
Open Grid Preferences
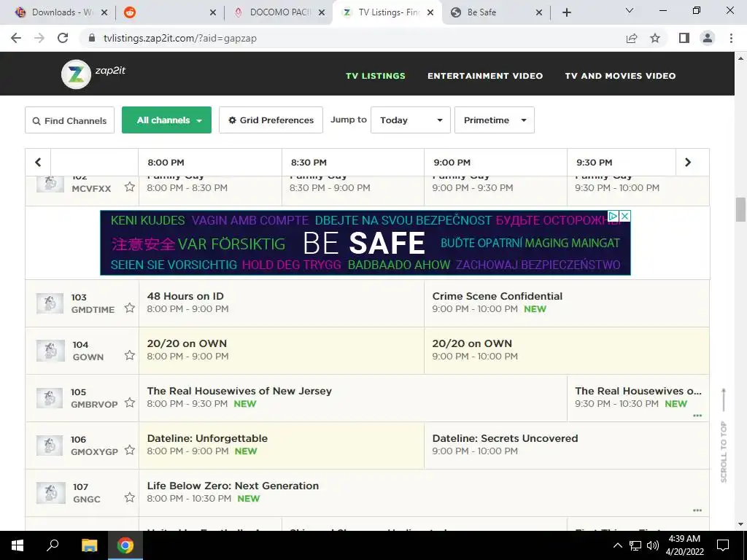point(271,120)
